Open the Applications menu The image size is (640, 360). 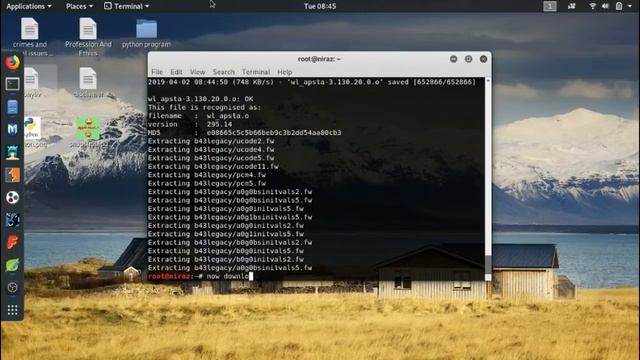[29, 6]
